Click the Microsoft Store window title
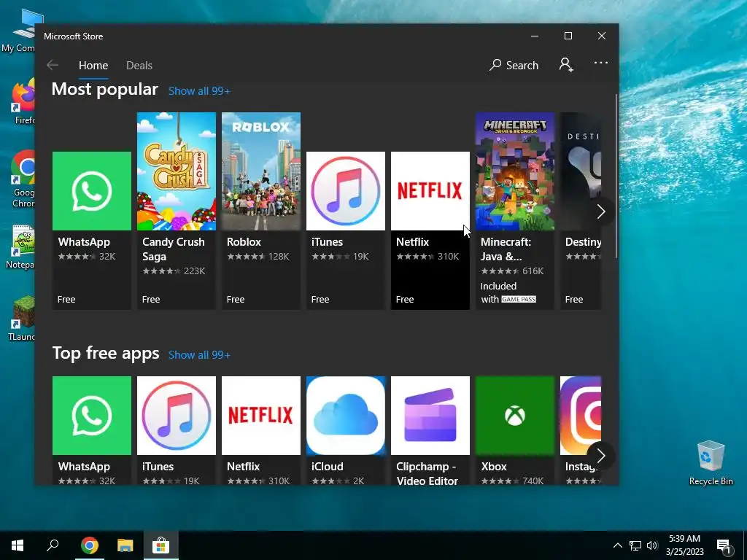This screenshot has width=747, height=560. [x=74, y=36]
